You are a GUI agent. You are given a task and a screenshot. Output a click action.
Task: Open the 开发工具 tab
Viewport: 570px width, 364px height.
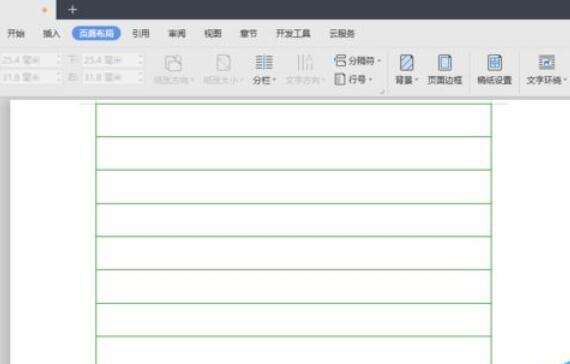(293, 33)
